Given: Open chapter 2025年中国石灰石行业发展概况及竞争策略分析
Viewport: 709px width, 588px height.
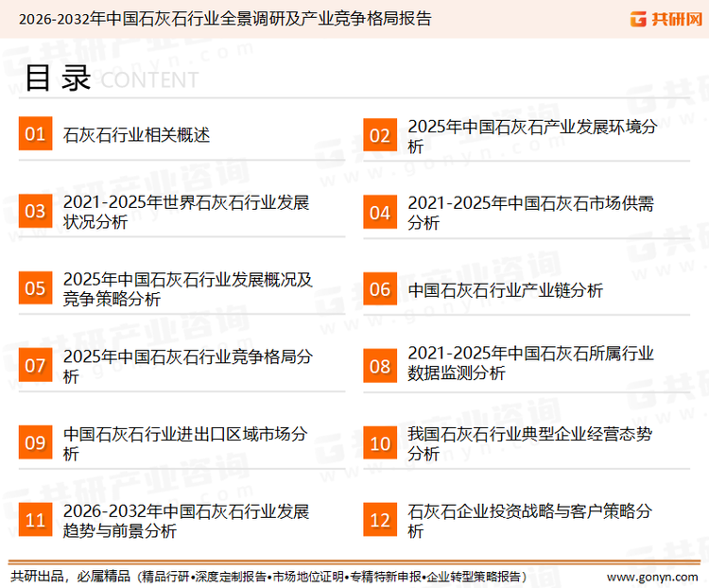Looking at the screenshot, I should coord(188,289).
